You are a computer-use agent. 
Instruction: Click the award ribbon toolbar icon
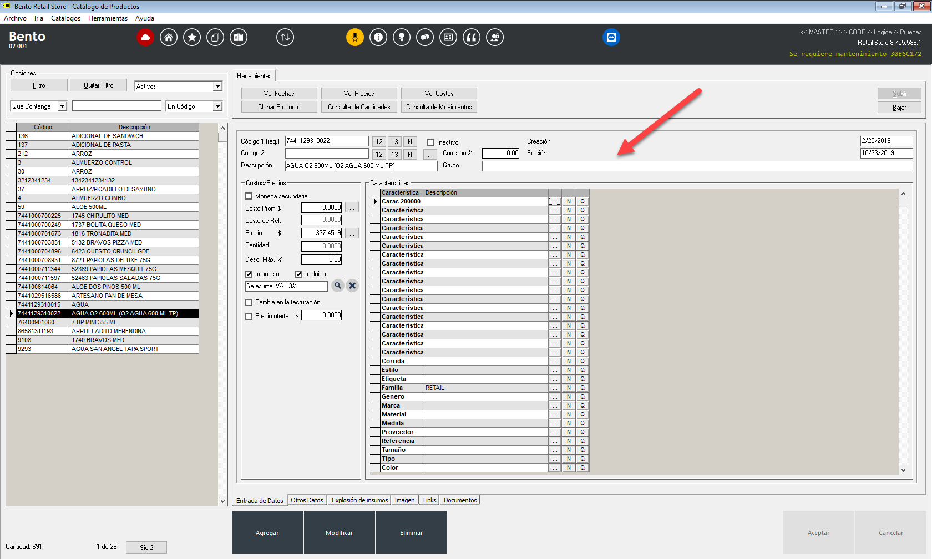click(402, 37)
